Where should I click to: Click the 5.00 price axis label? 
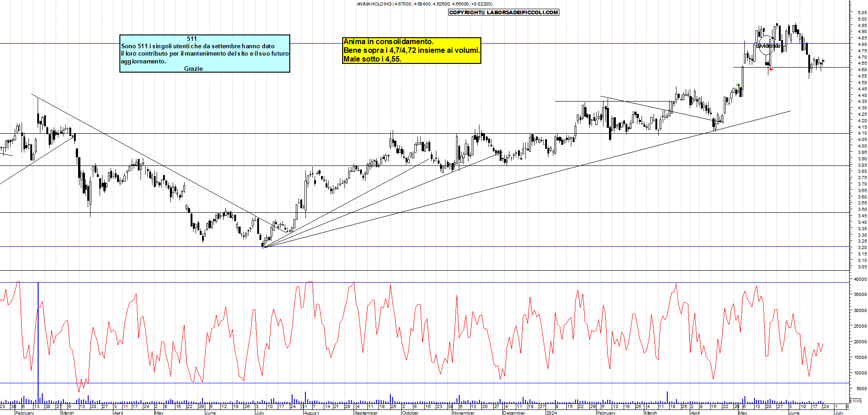[x=862, y=19]
